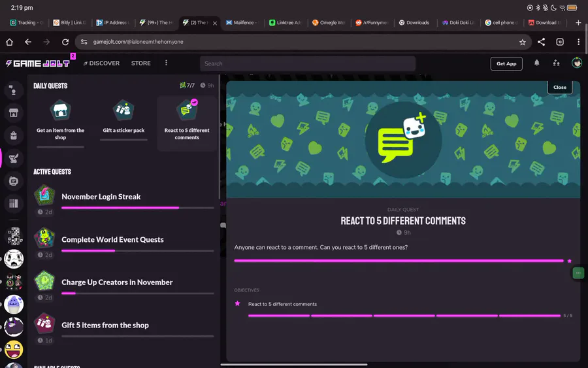Open the backpack icon in left sidebar
The height and width of the screenshot is (368, 588).
14,135
